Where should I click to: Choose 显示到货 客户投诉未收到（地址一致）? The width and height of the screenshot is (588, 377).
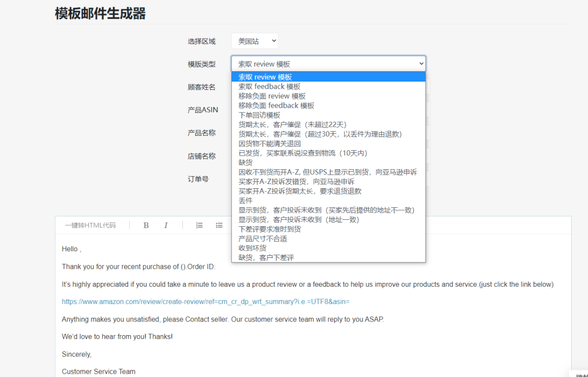pyautogui.click(x=328, y=220)
